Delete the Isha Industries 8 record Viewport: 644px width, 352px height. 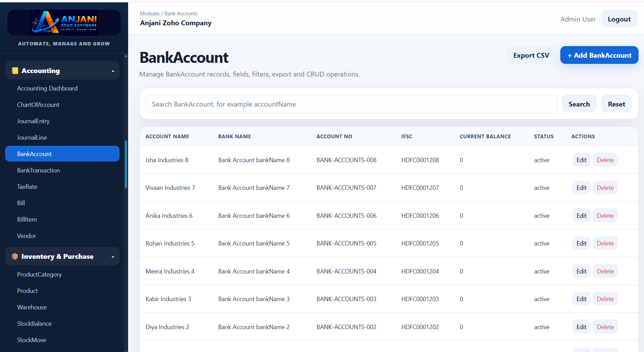click(605, 160)
